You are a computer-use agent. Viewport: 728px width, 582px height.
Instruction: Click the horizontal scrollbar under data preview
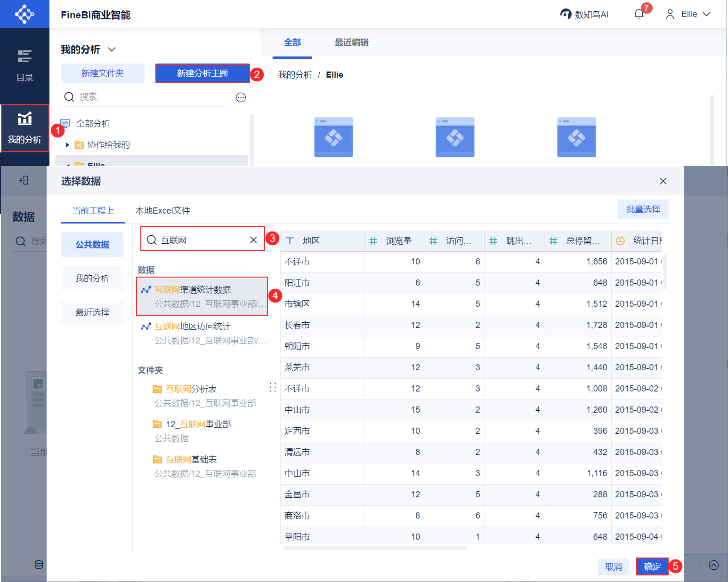374,548
